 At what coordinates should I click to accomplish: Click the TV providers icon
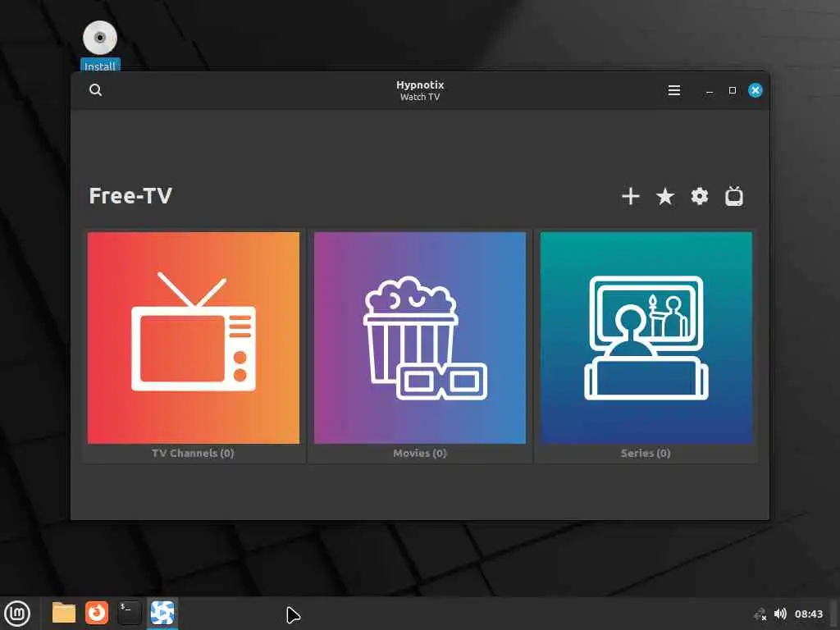click(x=734, y=196)
